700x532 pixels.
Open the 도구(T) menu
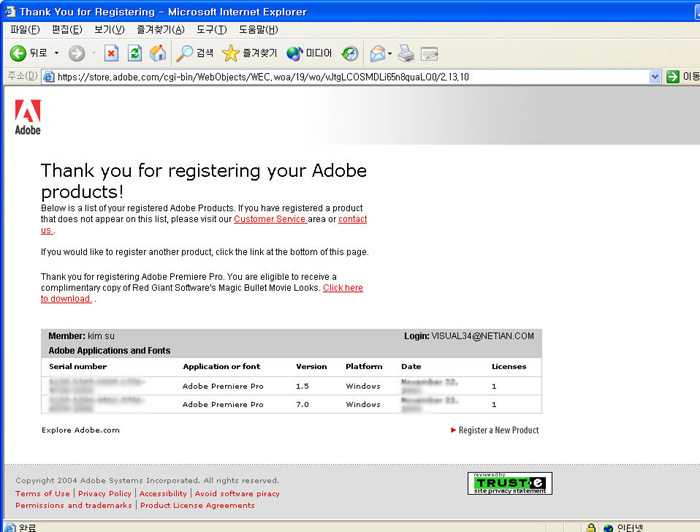211,30
